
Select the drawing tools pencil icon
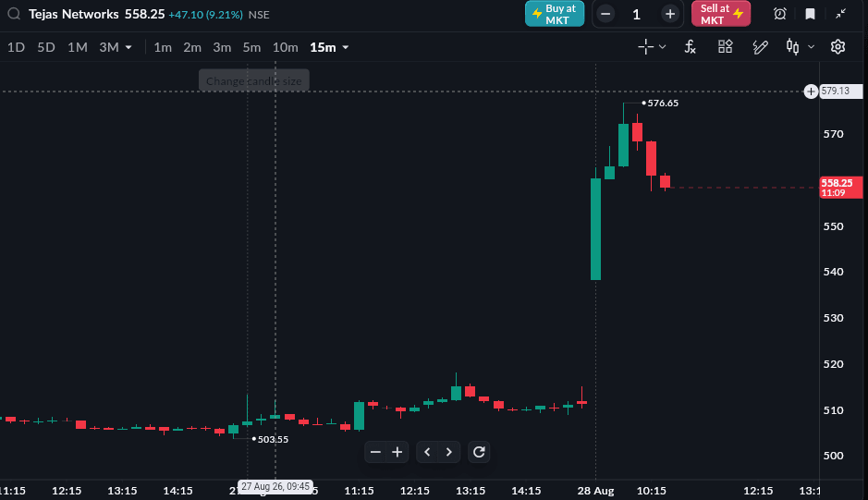[x=760, y=47]
